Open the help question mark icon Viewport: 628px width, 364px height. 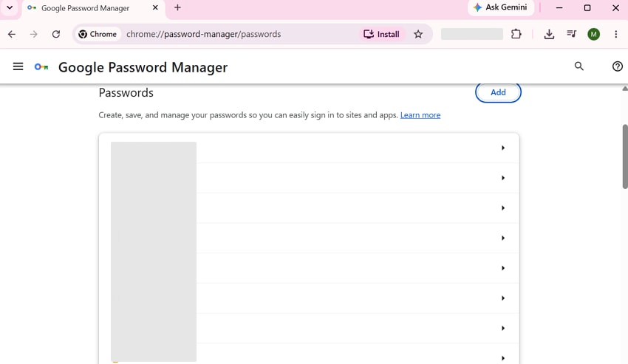coord(617,66)
